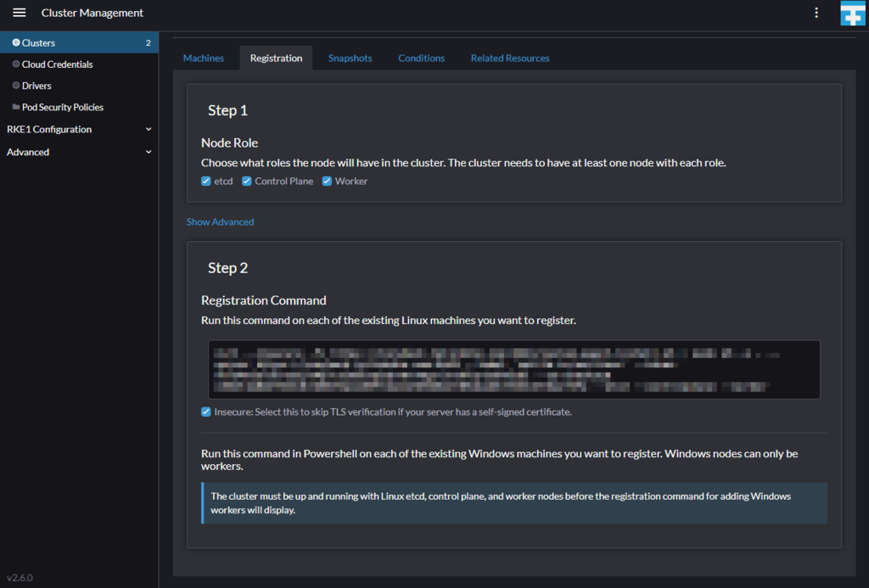869x588 pixels.
Task: Click the Clusters count badge 2
Action: pos(148,42)
